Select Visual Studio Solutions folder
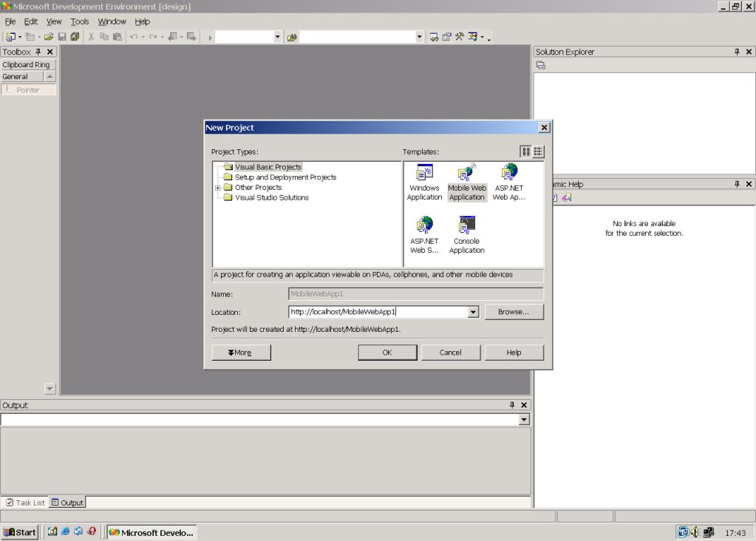 272,197
